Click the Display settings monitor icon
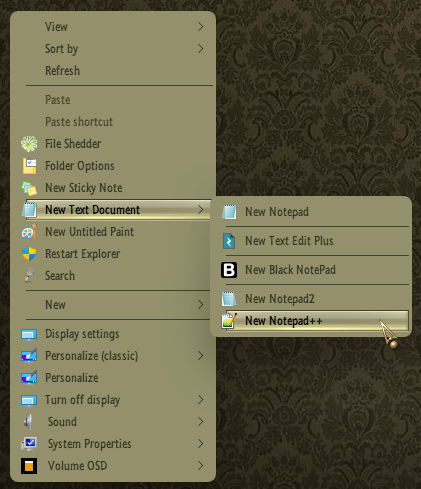 (29, 334)
